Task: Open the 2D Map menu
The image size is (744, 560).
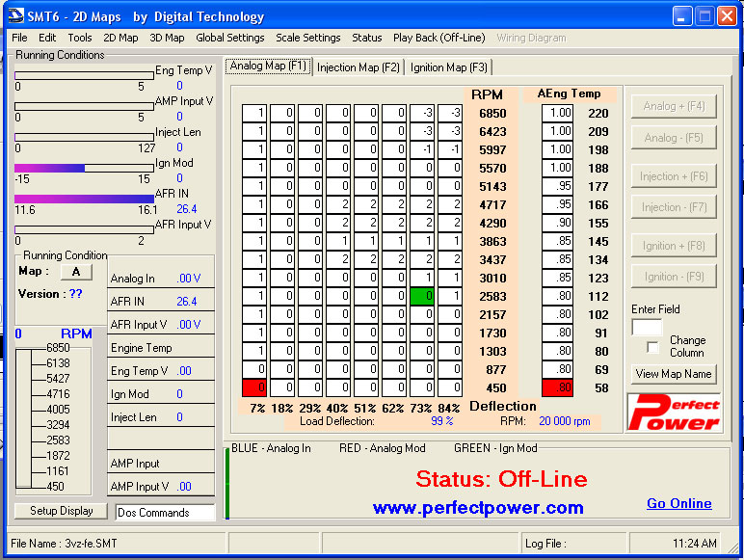Action: point(120,38)
